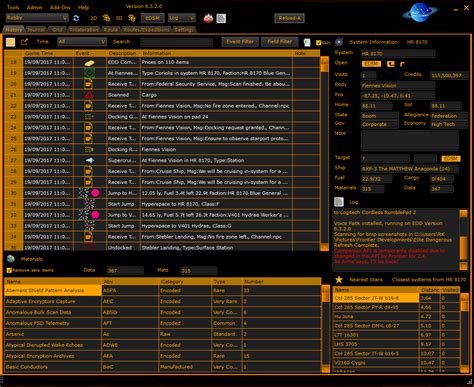Click the pop-out arrow icon beside Time
The height and width of the screenshot is (387, 474).
(24, 42)
